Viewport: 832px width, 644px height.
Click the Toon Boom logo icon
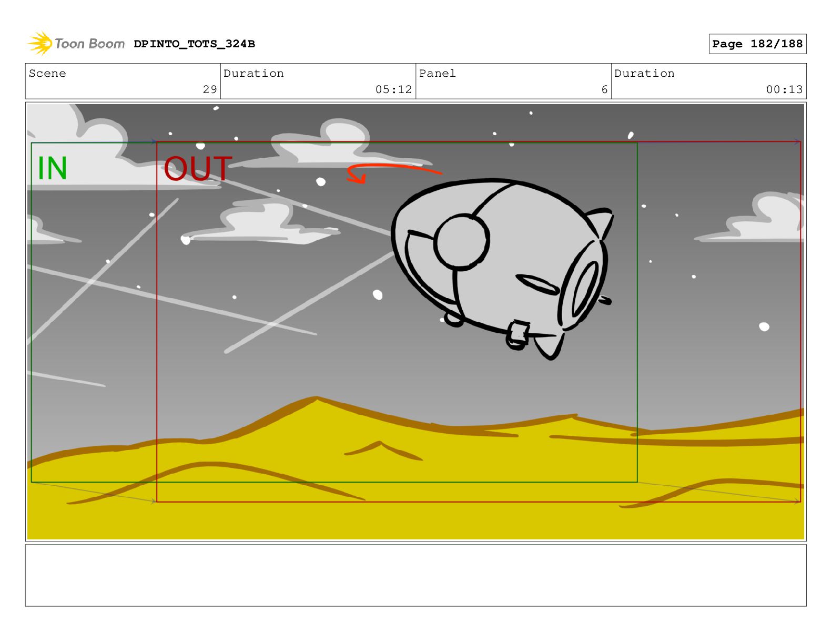40,43
